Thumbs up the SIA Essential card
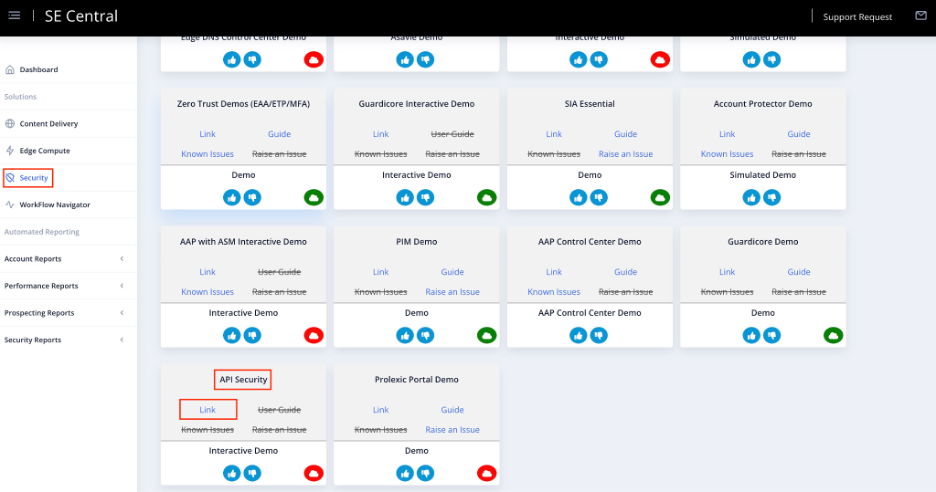 (x=578, y=197)
